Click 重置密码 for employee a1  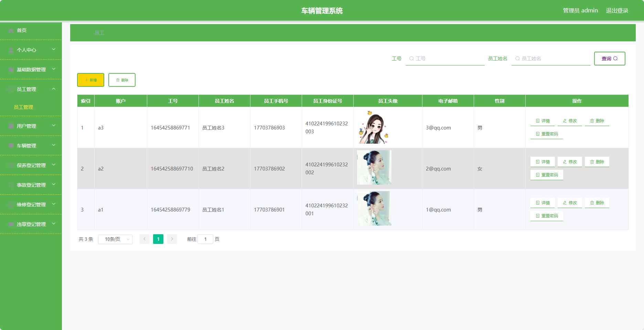point(547,216)
